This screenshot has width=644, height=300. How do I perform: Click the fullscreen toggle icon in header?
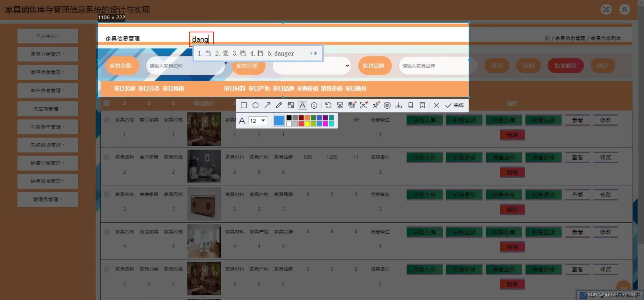click(606, 9)
